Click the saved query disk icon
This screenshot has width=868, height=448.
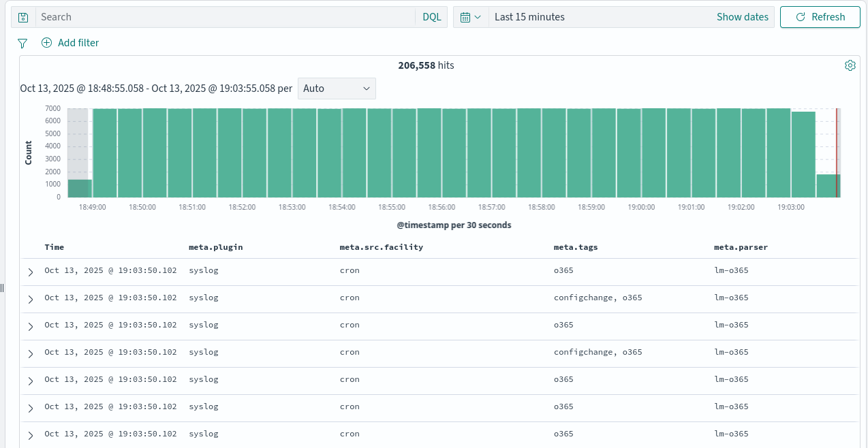pos(23,17)
